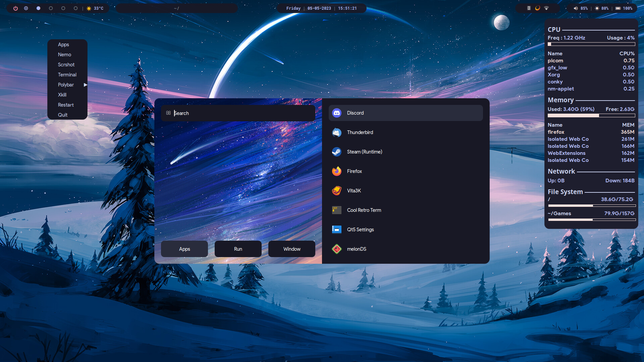Click the CPU usage progress bar
644x362 pixels.
[591, 44]
